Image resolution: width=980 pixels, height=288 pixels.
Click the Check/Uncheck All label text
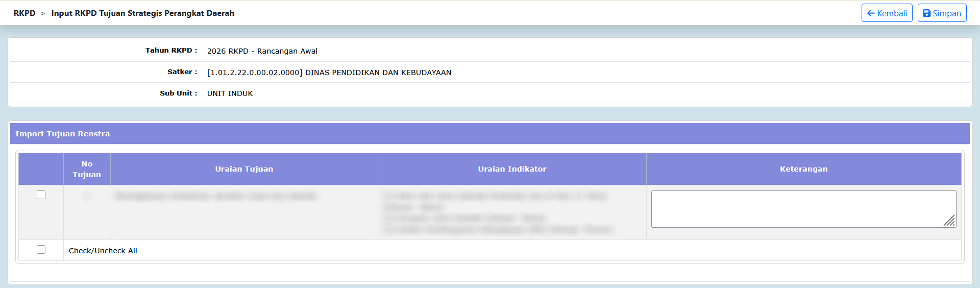pos(103,251)
